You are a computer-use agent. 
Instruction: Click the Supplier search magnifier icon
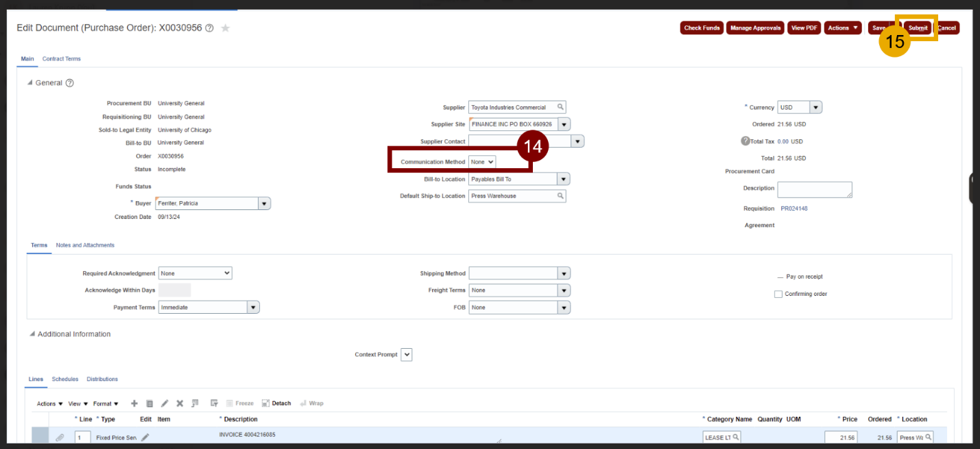click(x=560, y=107)
